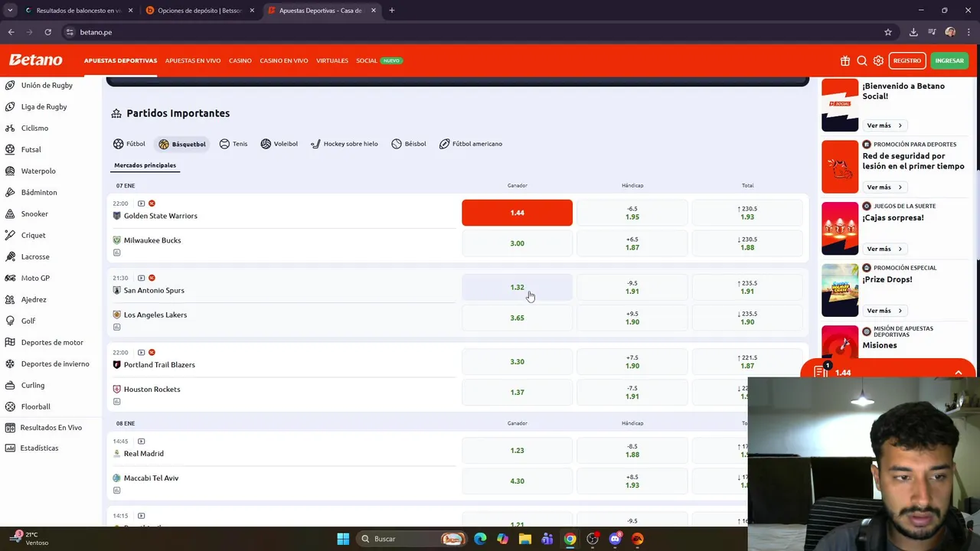Select the Curling icon in sidebar
This screenshot has height=551, width=980.
10,385
